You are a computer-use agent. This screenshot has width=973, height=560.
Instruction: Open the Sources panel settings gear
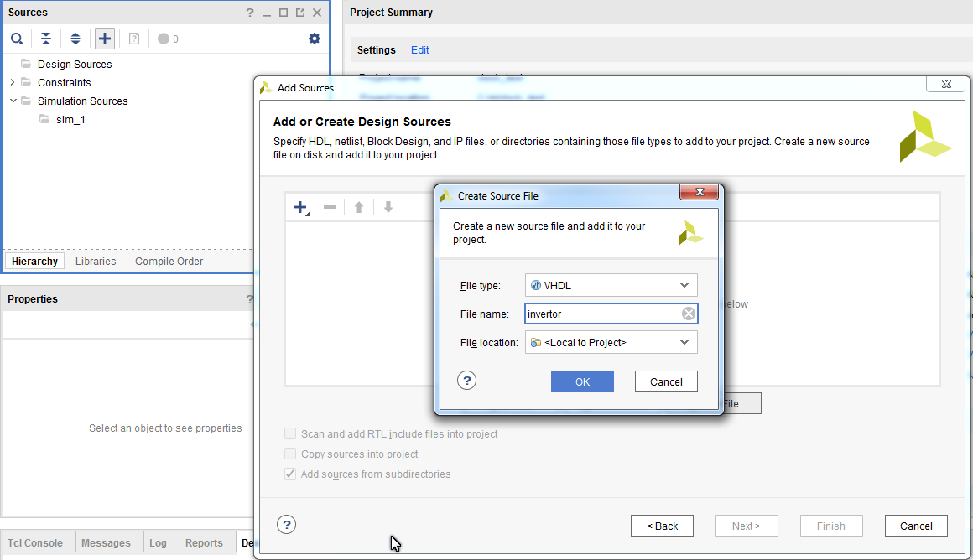pyautogui.click(x=315, y=39)
